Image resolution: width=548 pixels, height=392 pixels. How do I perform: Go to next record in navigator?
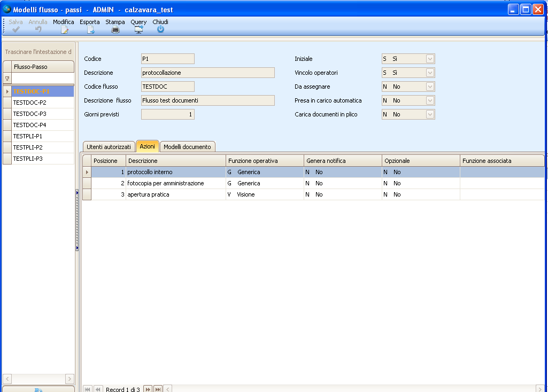(x=148, y=389)
